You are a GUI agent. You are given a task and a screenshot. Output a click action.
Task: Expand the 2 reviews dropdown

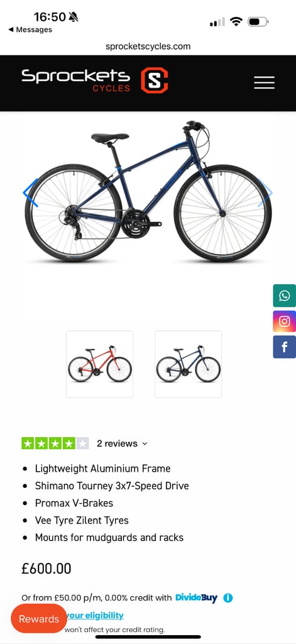(x=122, y=443)
